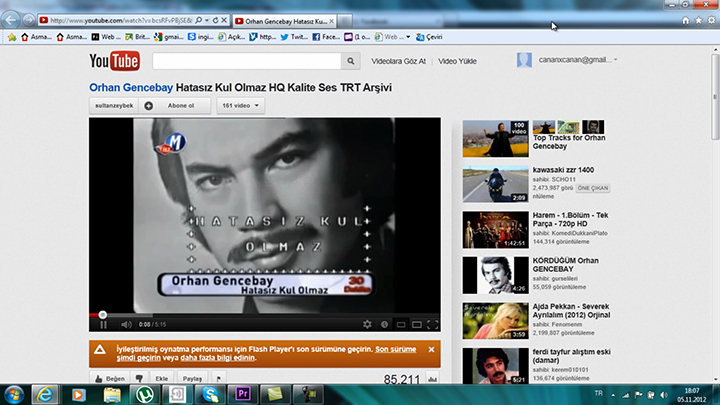The height and width of the screenshot is (405, 720).
Task: Click the thumbs-down dislike icon
Action: (139, 378)
